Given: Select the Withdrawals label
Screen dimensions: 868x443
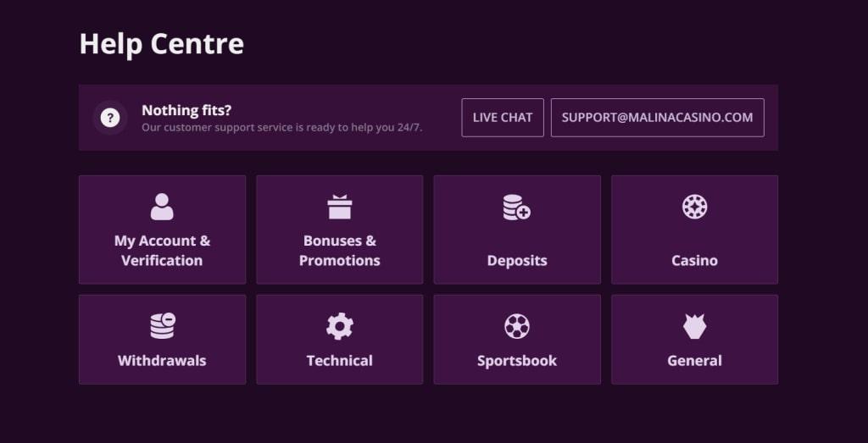Looking at the screenshot, I should (162, 361).
